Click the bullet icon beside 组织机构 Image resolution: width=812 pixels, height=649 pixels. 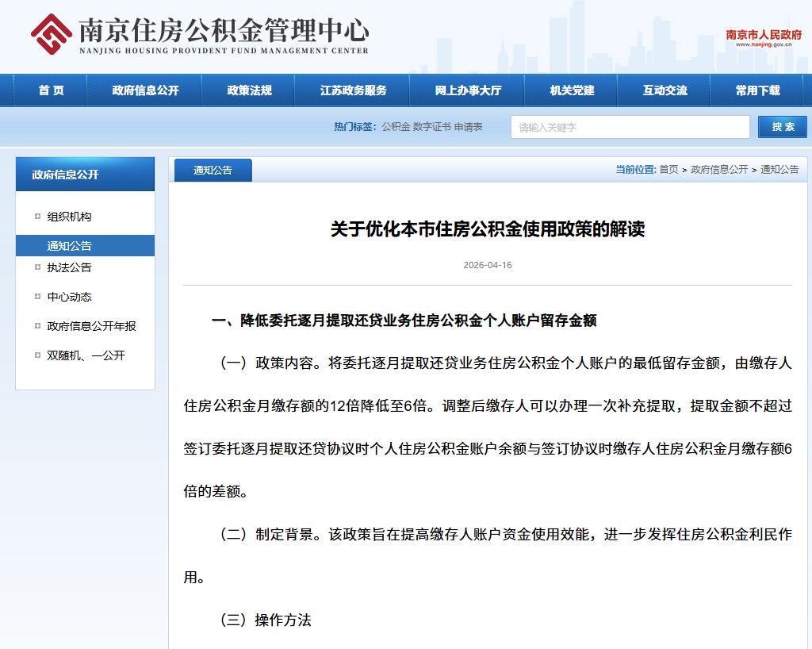37,216
